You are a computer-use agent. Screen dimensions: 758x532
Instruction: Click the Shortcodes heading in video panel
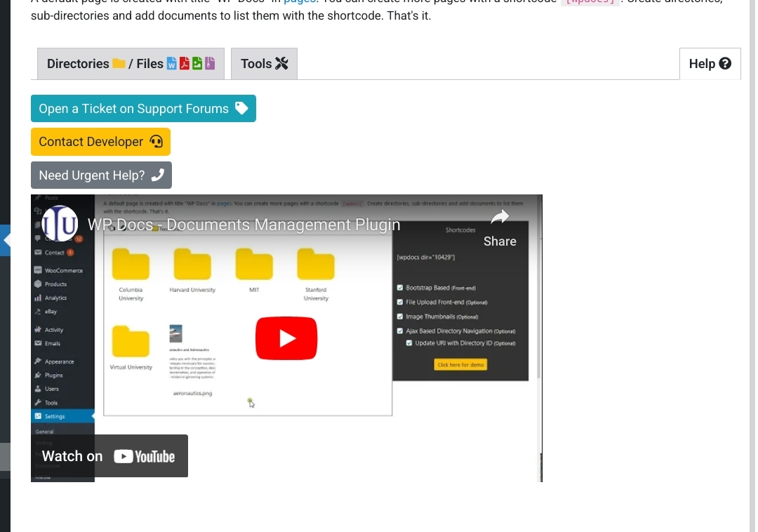[460, 230]
